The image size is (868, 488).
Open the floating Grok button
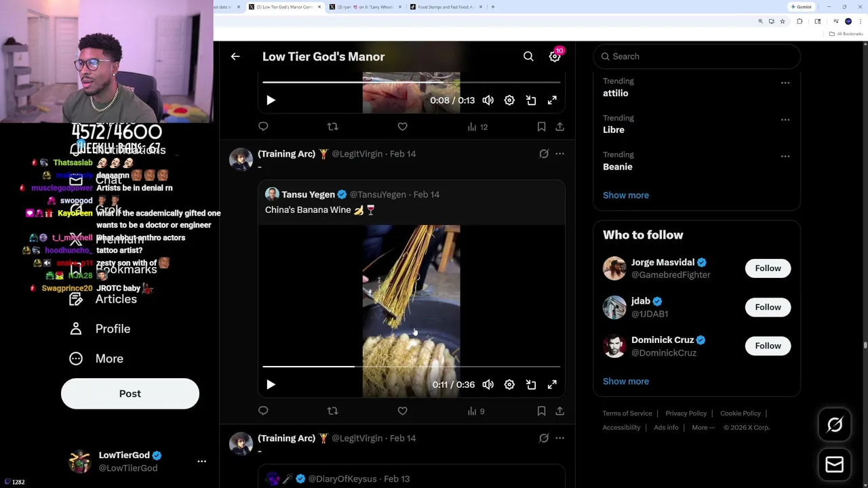coord(835,425)
